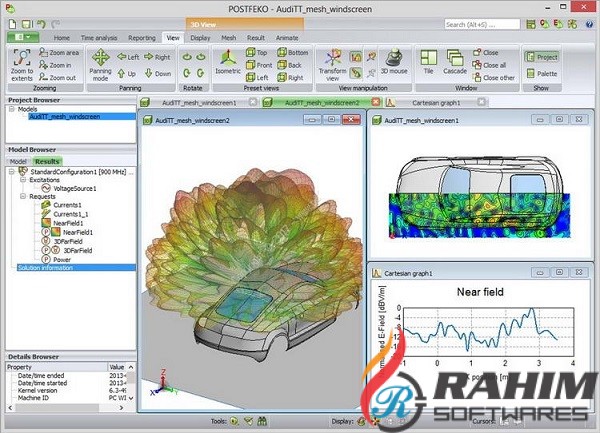Select Zoom area tool
The width and height of the screenshot is (600, 433).
tap(59, 52)
